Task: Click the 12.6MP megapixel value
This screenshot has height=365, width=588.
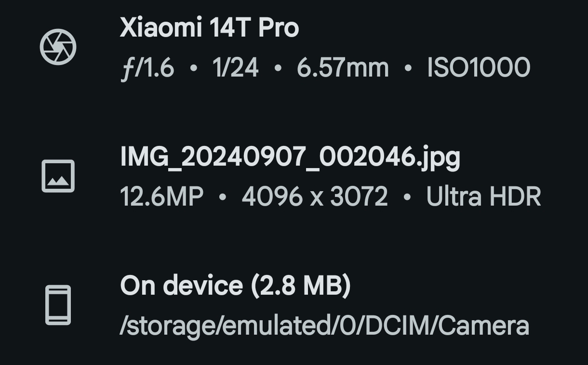Action: pos(161,196)
